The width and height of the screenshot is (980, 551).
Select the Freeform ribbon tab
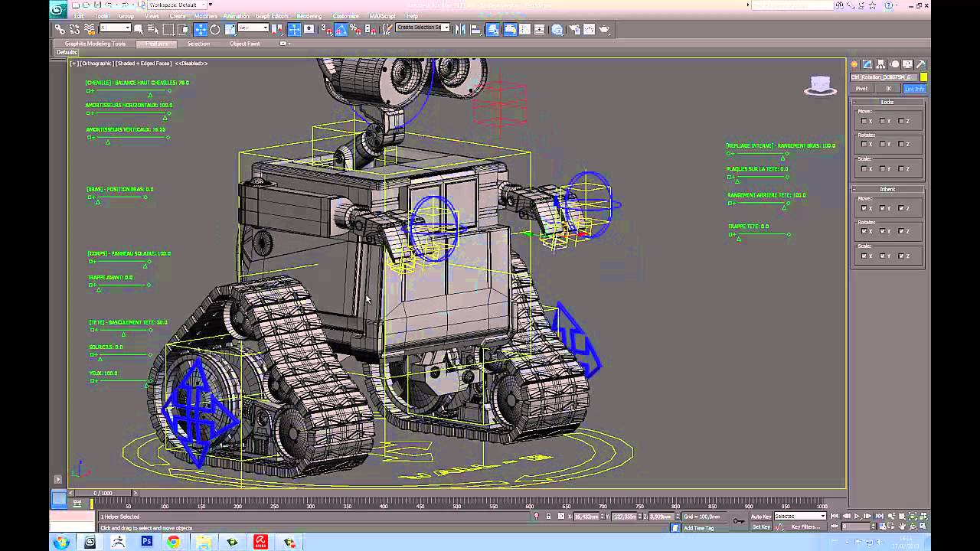click(157, 44)
